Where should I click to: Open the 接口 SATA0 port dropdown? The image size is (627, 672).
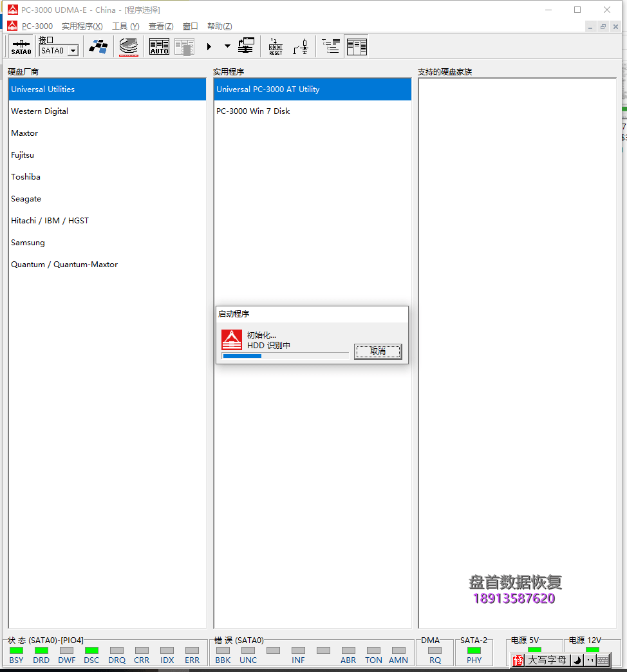[73, 51]
